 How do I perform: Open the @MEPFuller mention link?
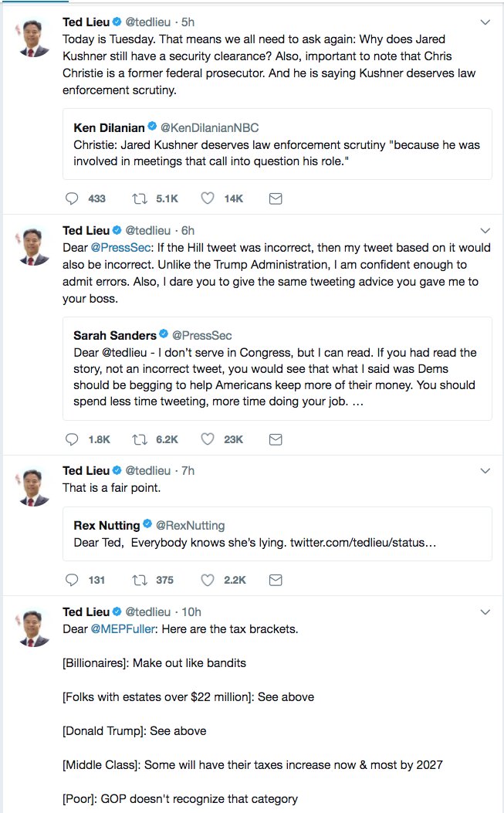click(x=123, y=628)
